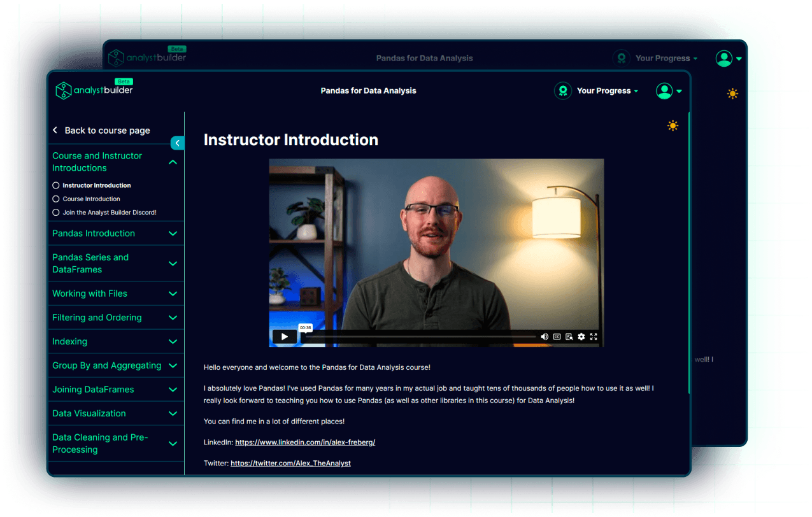Image resolution: width=812 pixels, height=517 pixels.
Task: Mark Instructor Introduction lesson circle complete
Action: click(56, 185)
